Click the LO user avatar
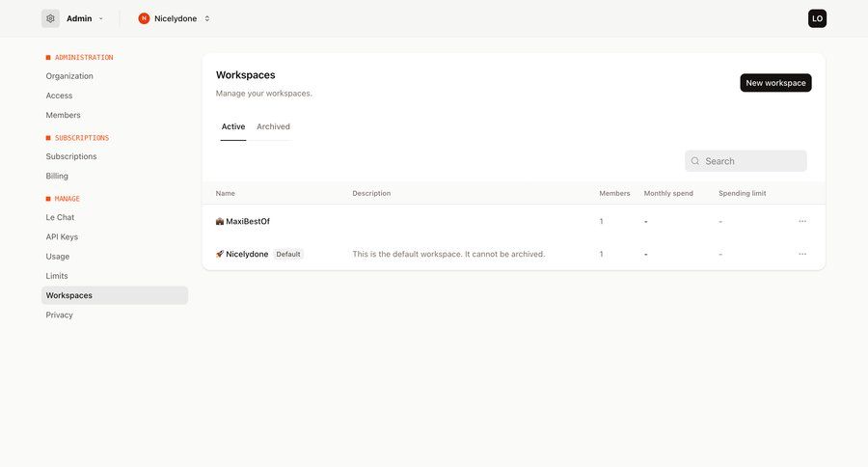The height and width of the screenshot is (467, 868). point(817,18)
